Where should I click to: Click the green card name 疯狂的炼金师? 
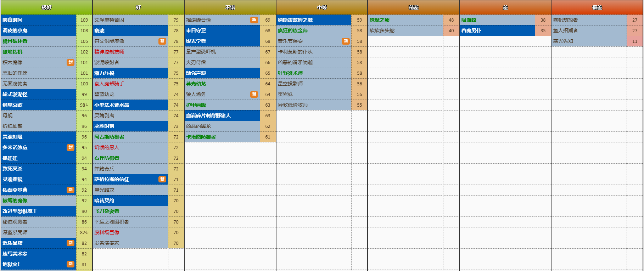(293, 31)
